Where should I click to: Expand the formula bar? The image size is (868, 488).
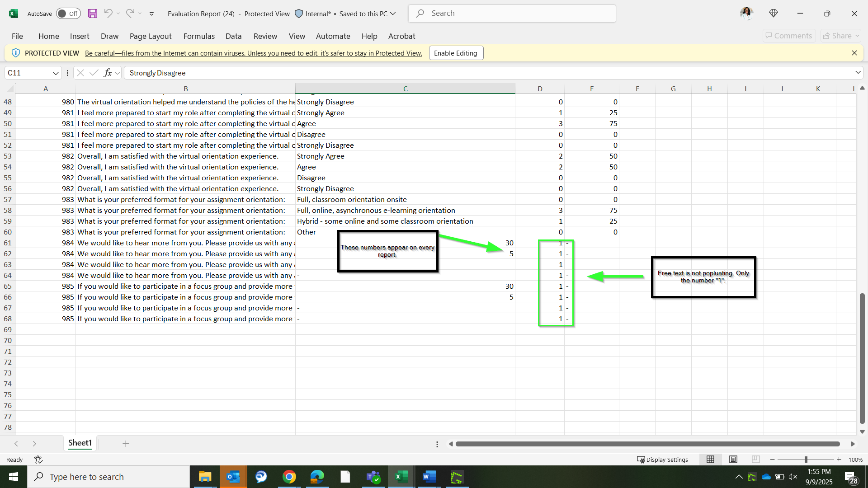[858, 73]
